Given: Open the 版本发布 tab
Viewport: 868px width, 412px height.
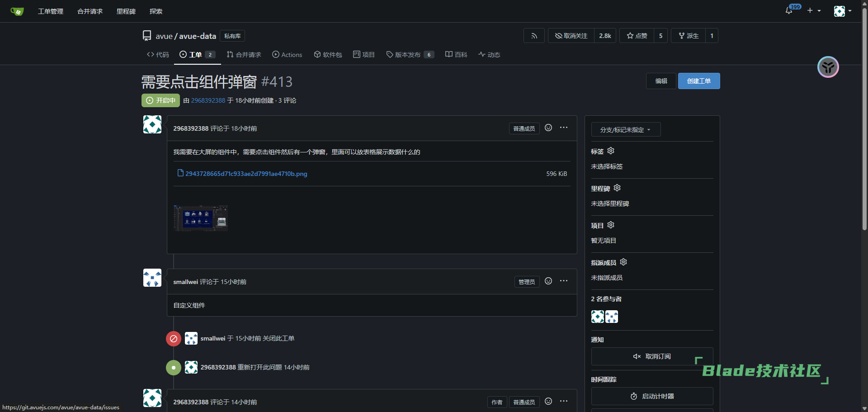Looking at the screenshot, I should point(410,55).
